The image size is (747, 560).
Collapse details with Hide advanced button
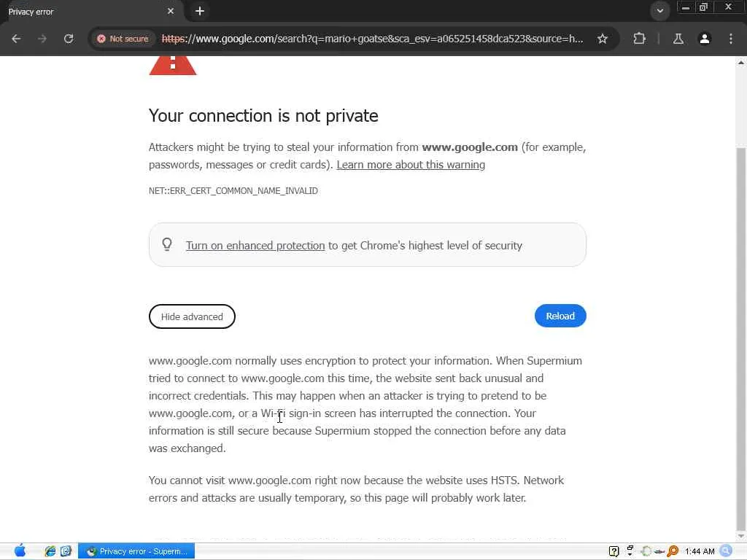(x=192, y=316)
